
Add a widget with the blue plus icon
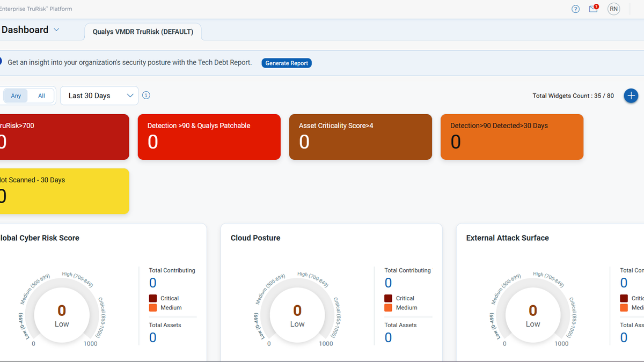point(631,95)
